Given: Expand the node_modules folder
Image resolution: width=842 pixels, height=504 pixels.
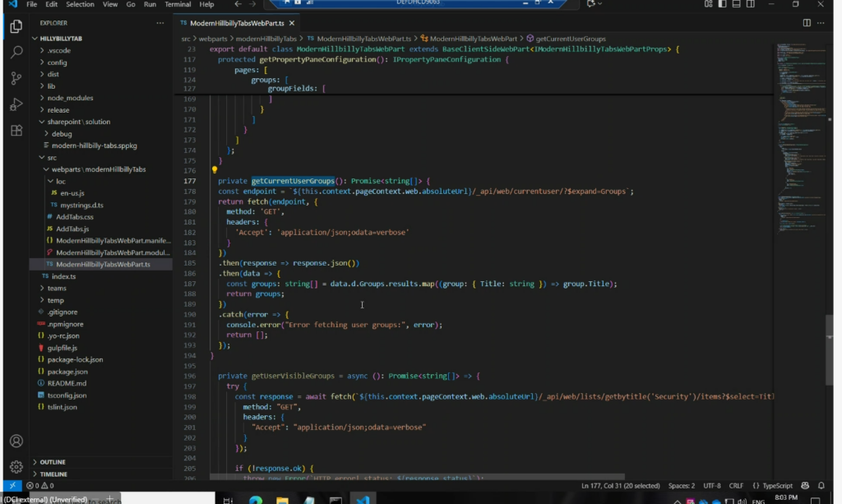Looking at the screenshot, I should [x=71, y=98].
